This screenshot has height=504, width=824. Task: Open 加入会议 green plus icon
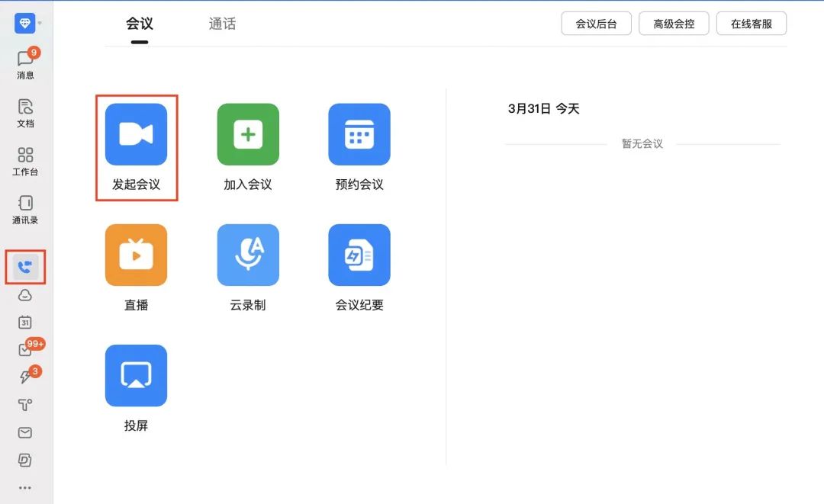point(248,134)
